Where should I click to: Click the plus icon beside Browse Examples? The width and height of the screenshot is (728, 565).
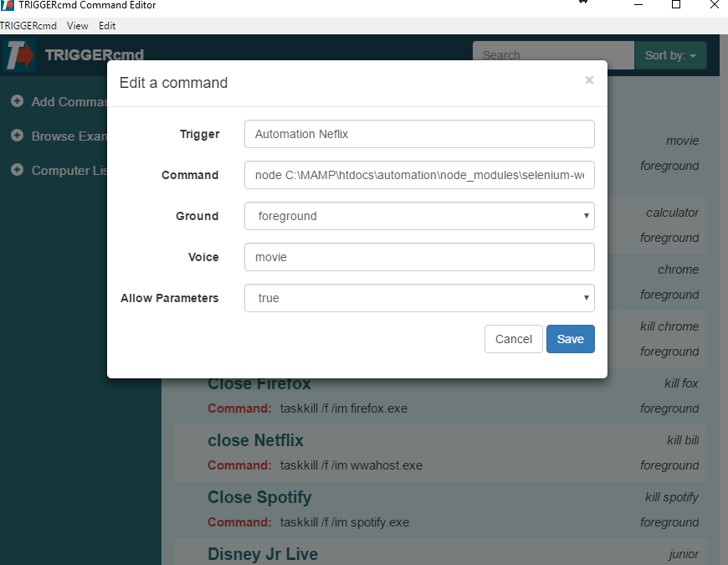coord(18,136)
